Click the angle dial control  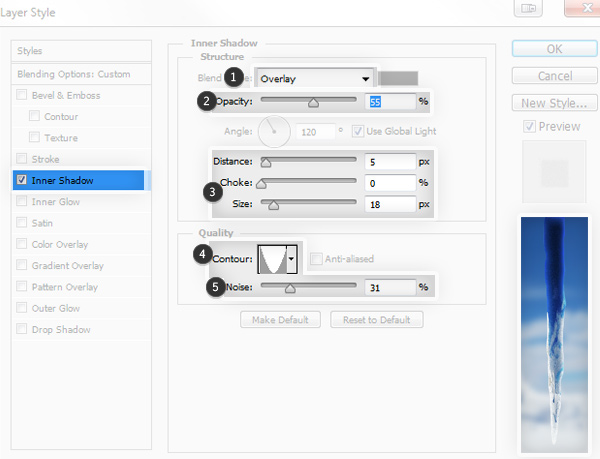point(274,131)
